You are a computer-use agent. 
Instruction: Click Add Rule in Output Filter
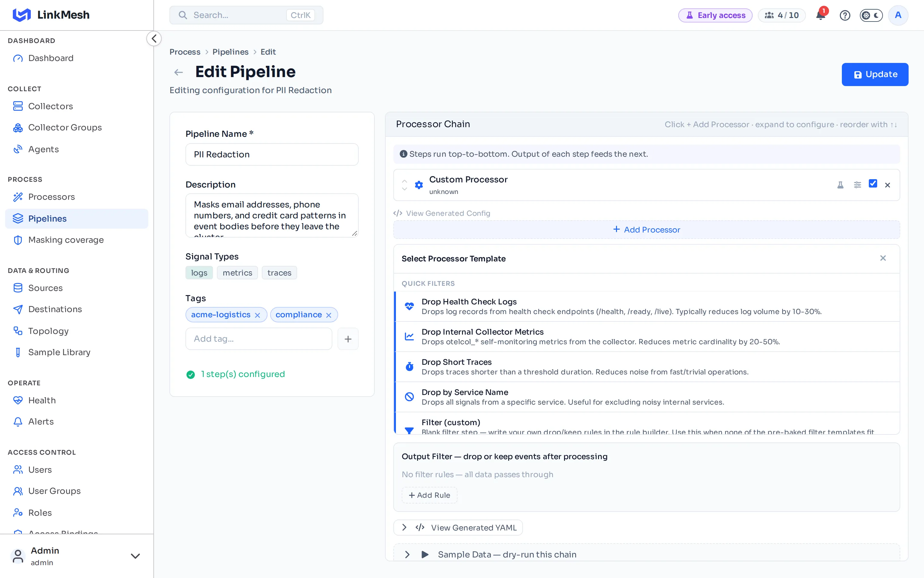429,495
